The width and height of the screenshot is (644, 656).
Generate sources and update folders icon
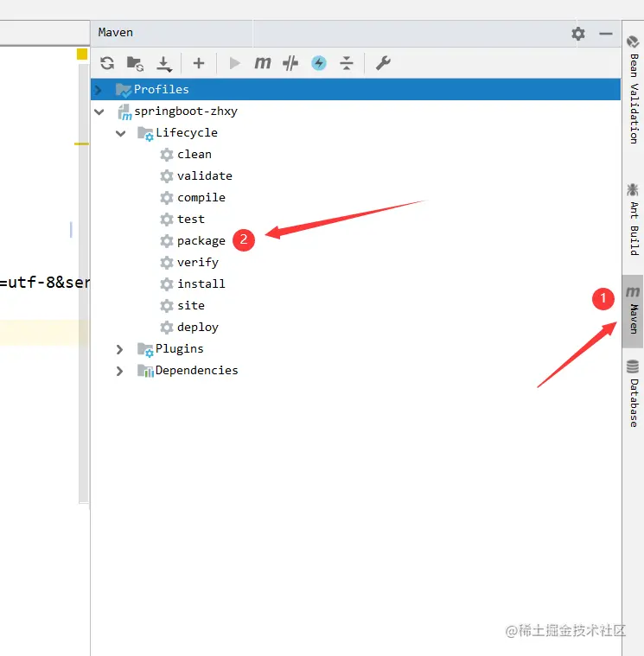pos(135,63)
